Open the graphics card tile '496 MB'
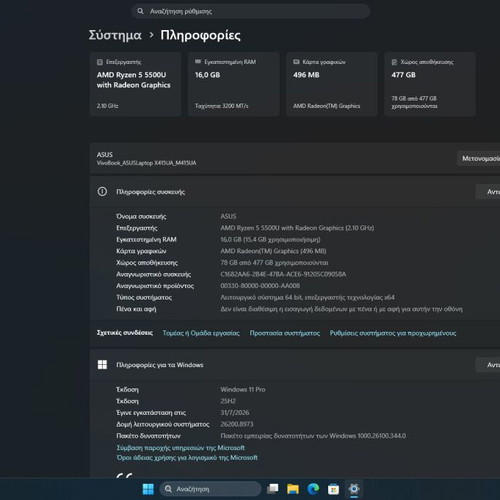Screen dimensions: 500x500 332,84
